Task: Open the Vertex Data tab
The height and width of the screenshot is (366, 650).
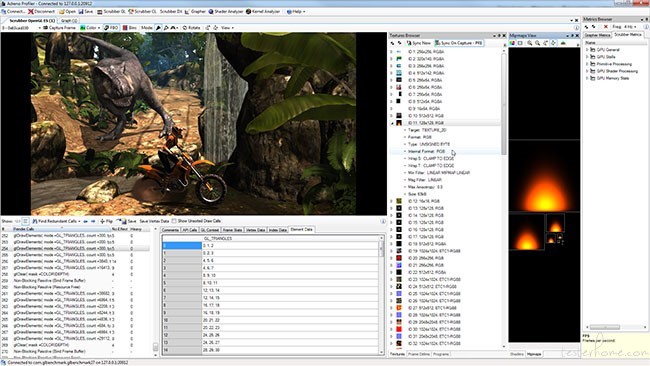Action: pos(255,230)
